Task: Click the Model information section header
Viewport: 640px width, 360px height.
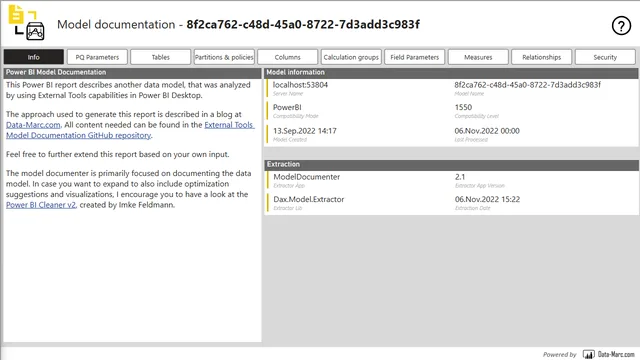Action: point(451,72)
